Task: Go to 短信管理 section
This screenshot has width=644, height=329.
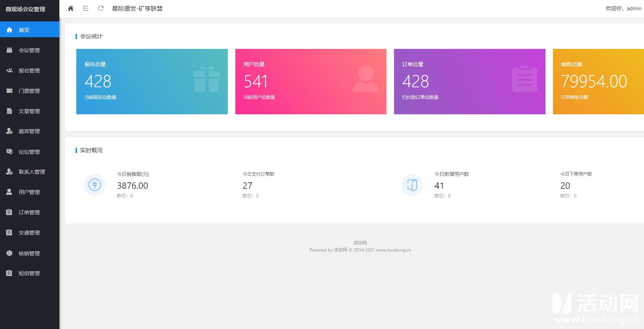Action: (x=30, y=273)
